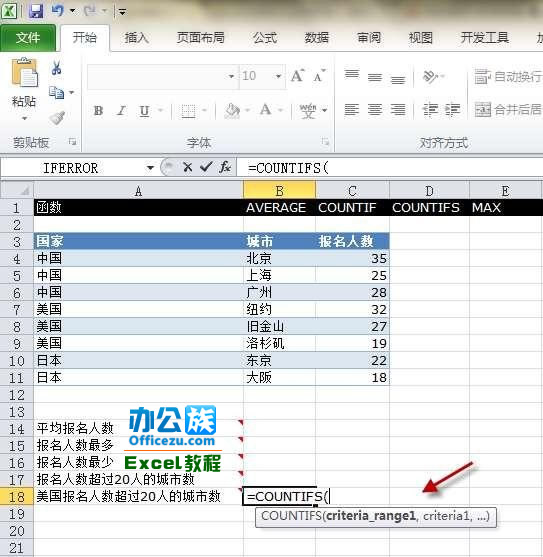Click the Undo icon

[57, 11]
